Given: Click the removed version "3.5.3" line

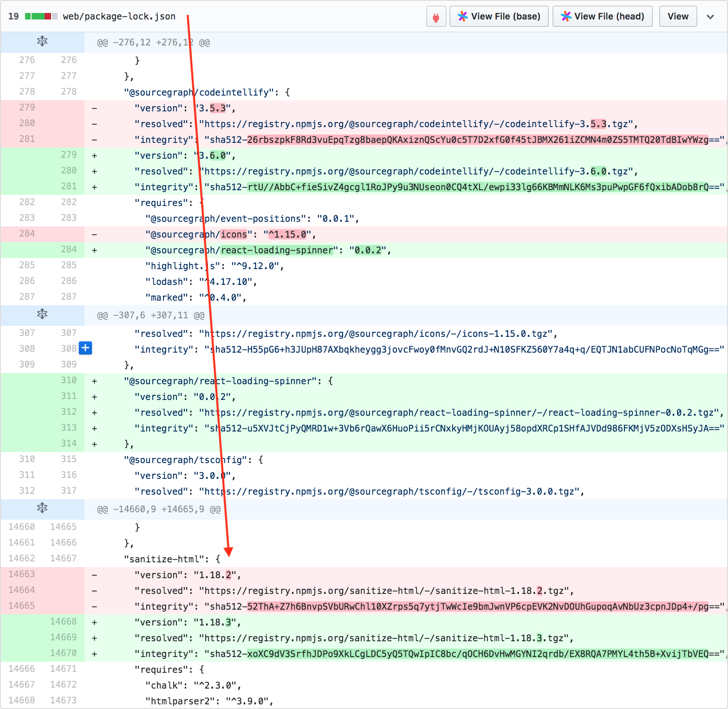Looking at the screenshot, I should click(185, 108).
